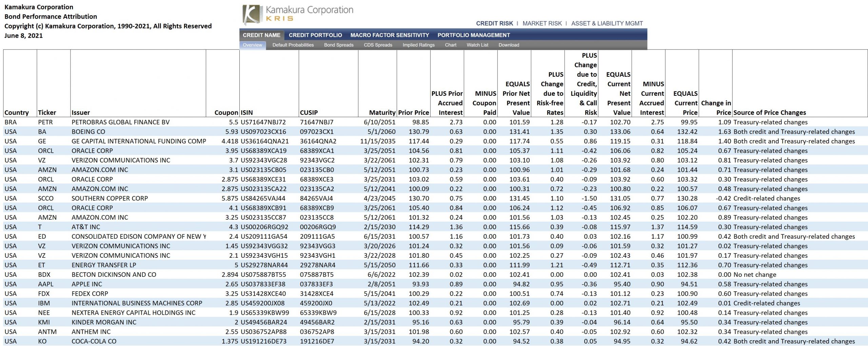Click the Kamakura Corporation KRIS logo
This screenshot has width=868, height=346.
click(298, 15)
